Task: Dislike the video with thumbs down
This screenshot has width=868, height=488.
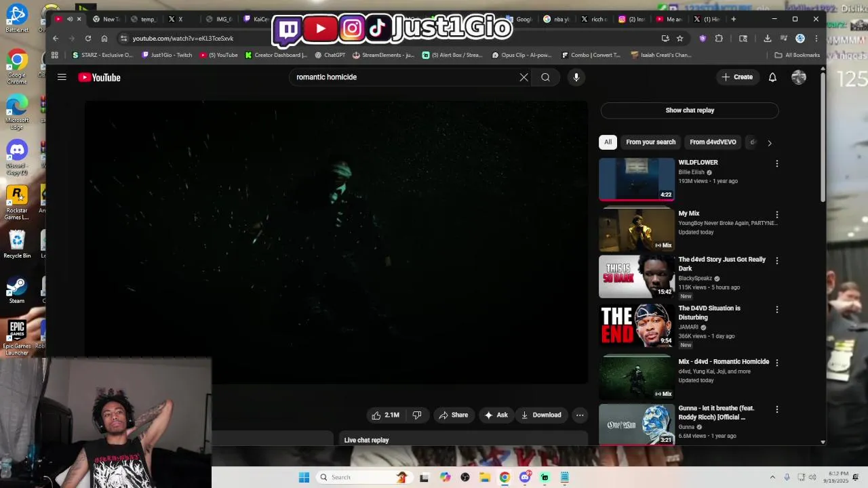Action: tap(417, 415)
